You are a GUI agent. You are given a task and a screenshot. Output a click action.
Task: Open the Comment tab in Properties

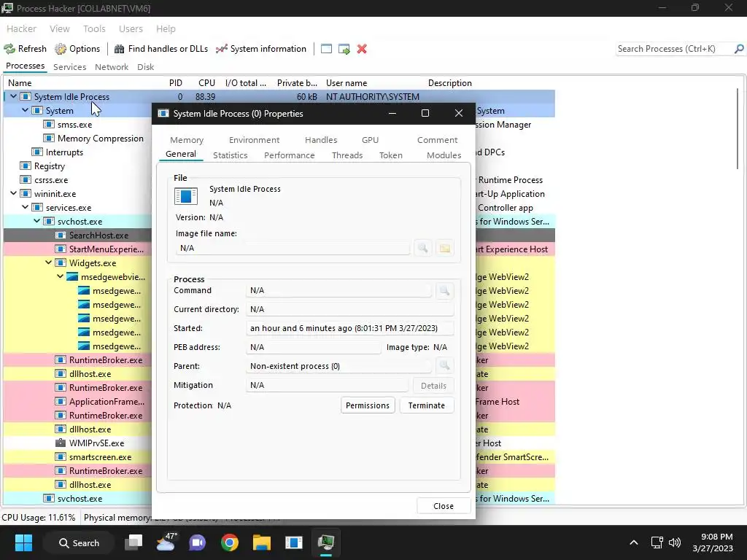point(438,140)
